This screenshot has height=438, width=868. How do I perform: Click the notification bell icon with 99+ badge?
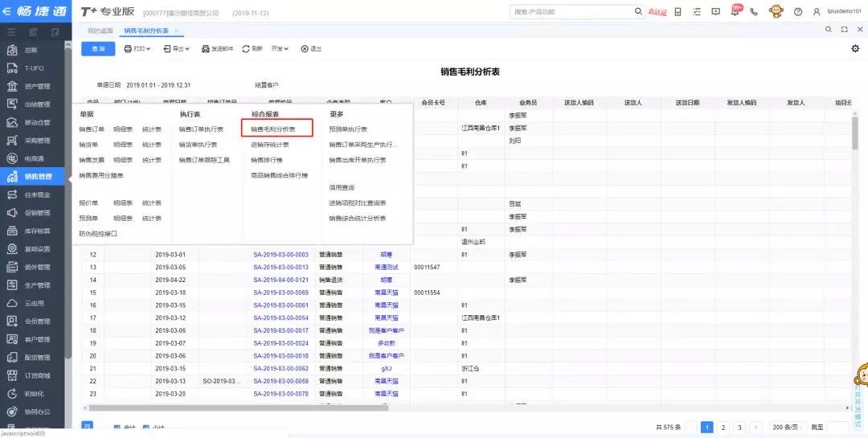(x=735, y=11)
